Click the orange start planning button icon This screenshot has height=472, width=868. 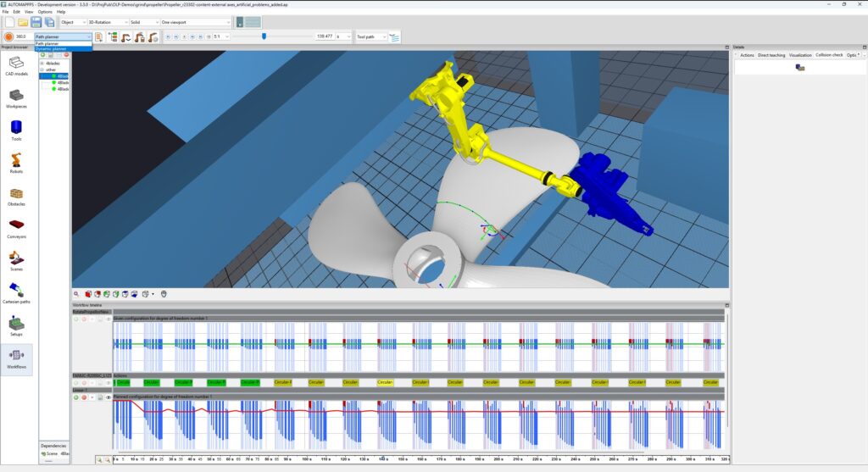point(8,36)
